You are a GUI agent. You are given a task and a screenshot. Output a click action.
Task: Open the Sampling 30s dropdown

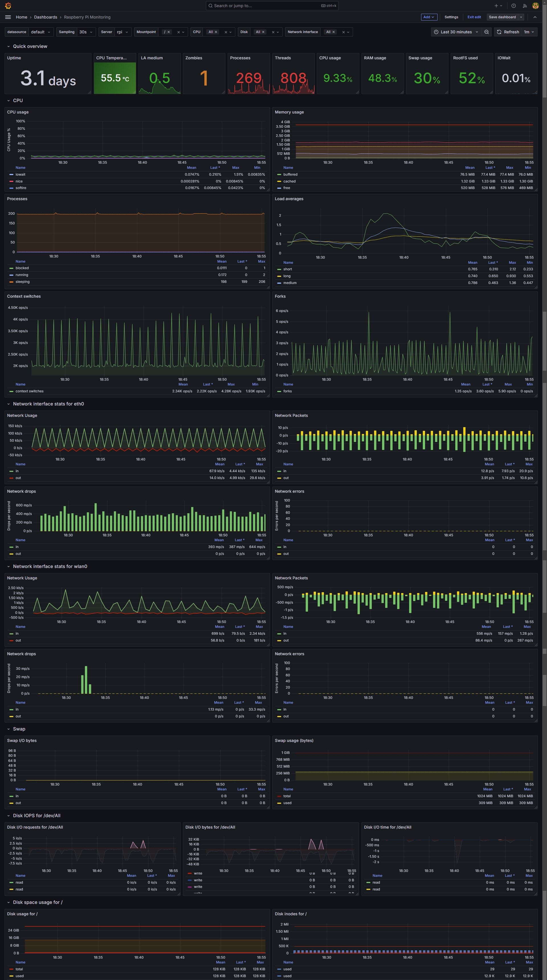[85, 32]
